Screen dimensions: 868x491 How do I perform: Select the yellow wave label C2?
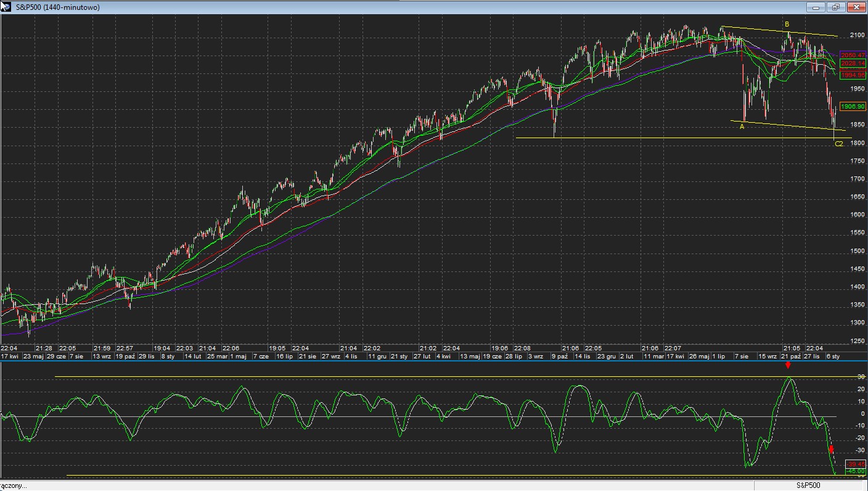pos(838,144)
